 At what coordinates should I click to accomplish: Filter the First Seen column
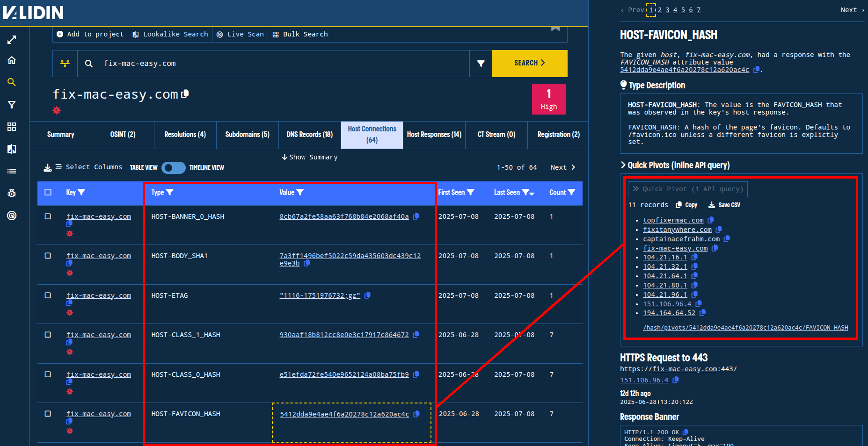pyautogui.click(x=471, y=192)
